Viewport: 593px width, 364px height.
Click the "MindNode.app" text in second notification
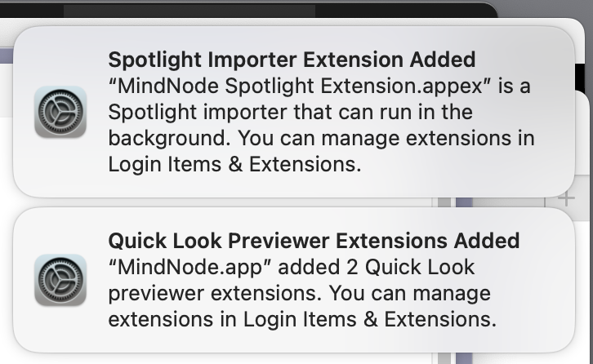190,267
